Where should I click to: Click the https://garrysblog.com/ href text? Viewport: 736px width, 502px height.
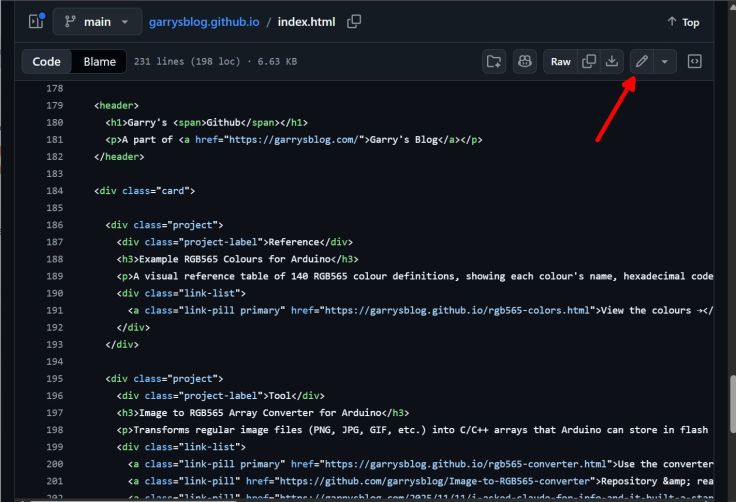[x=294, y=139]
